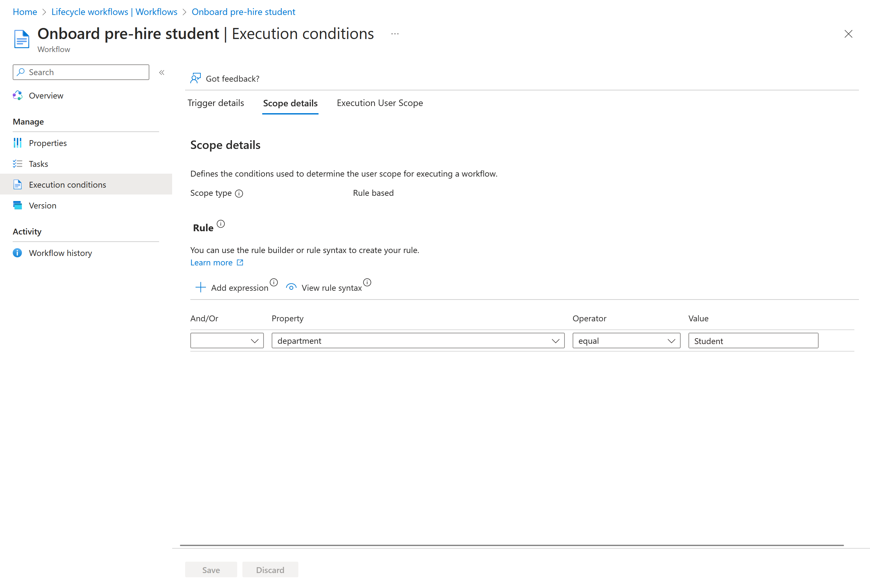
Task: Click the info icon after Add expression
Action: (x=274, y=282)
